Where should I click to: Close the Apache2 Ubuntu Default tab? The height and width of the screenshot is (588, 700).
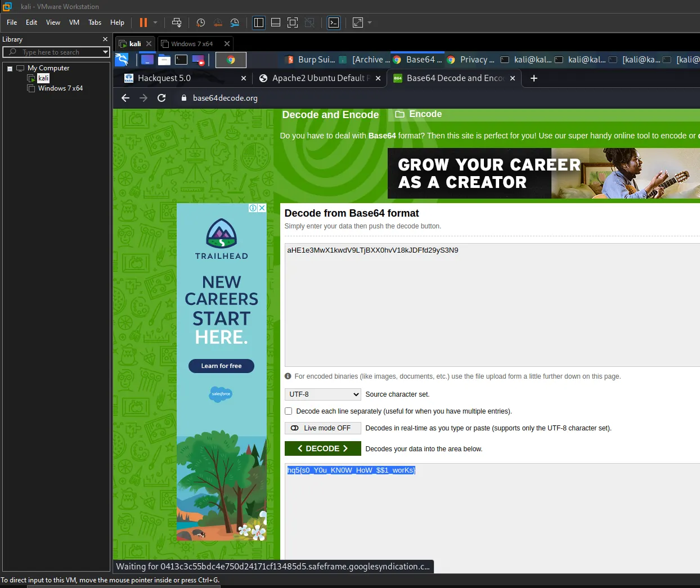[378, 78]
